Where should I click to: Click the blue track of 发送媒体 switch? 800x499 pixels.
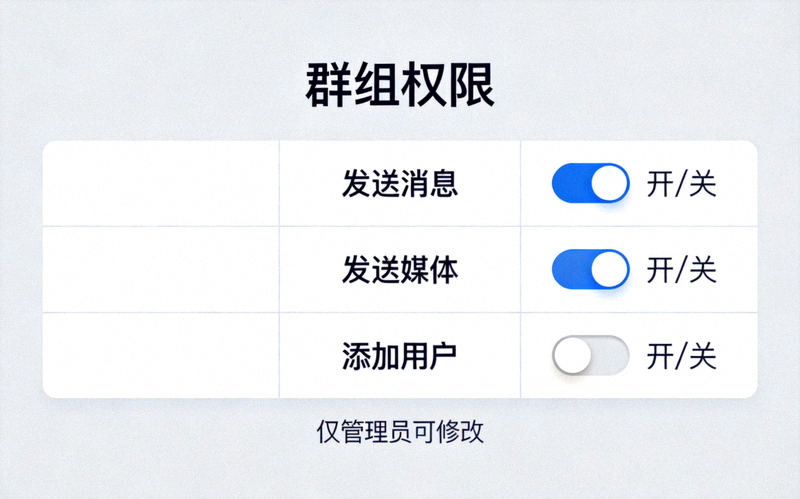(x=570, y=269)
